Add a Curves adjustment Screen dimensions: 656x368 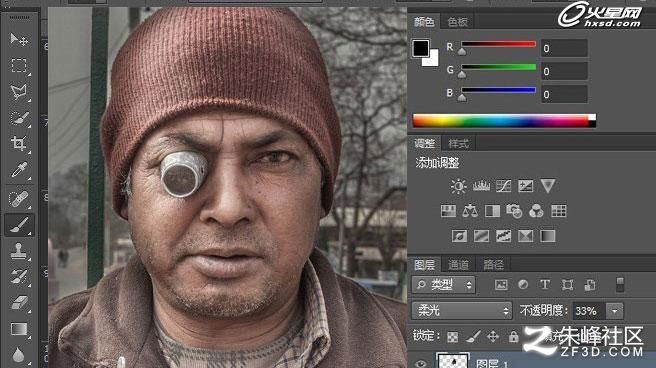pos(503,186)
